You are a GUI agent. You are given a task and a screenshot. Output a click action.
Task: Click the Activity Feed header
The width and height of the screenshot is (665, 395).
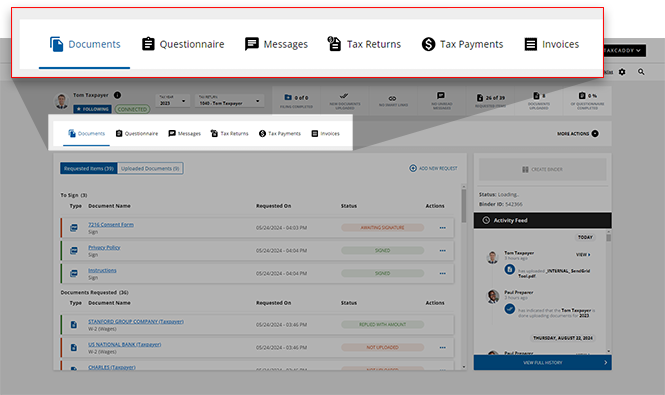tap(542, 220)
